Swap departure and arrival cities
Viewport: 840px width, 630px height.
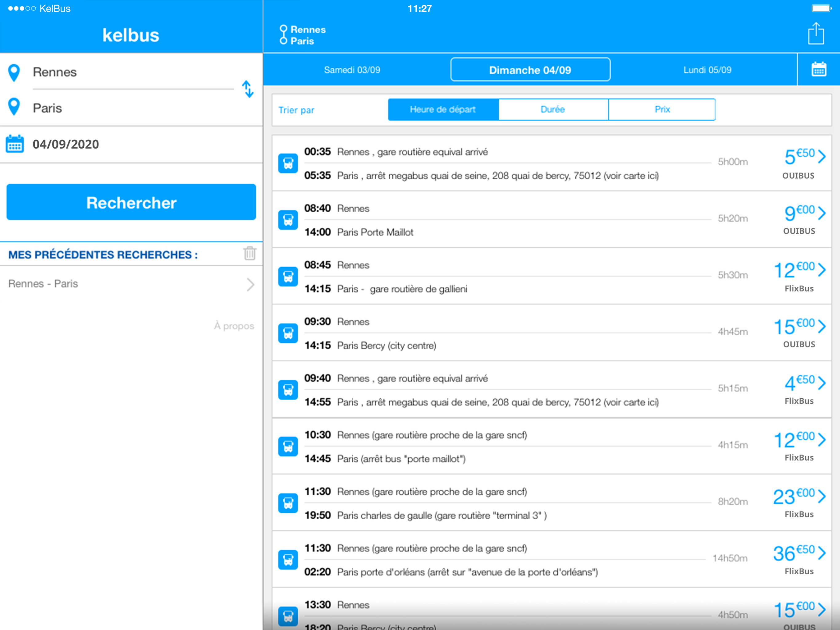click(x=248, y=89)
